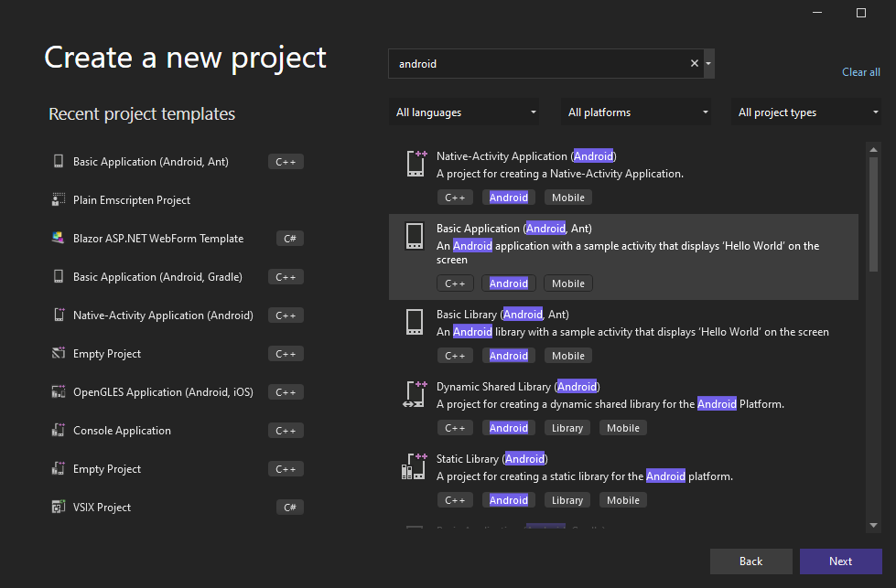Click the Next button
This screenshot has width=896, height=588.
pyautogui.click(x=840, y=561)
